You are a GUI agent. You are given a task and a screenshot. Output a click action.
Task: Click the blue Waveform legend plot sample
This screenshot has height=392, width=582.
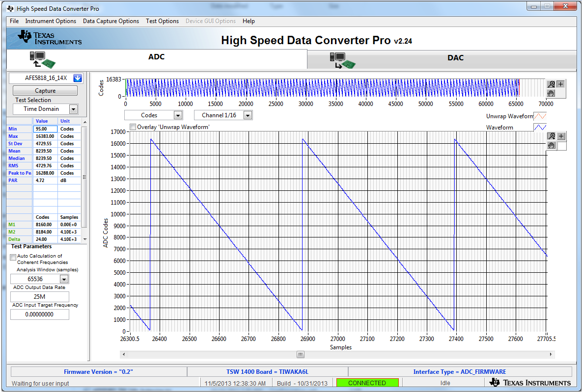(540, 127)
